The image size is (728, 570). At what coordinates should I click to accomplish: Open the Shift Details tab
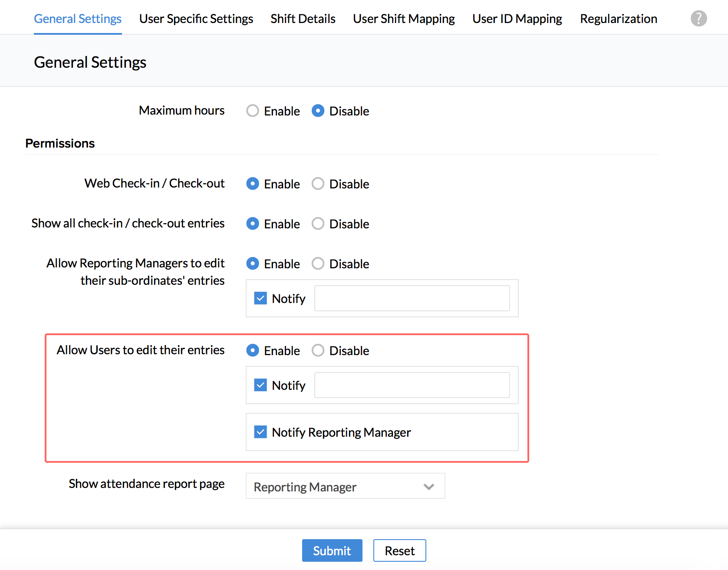(303, 19)
